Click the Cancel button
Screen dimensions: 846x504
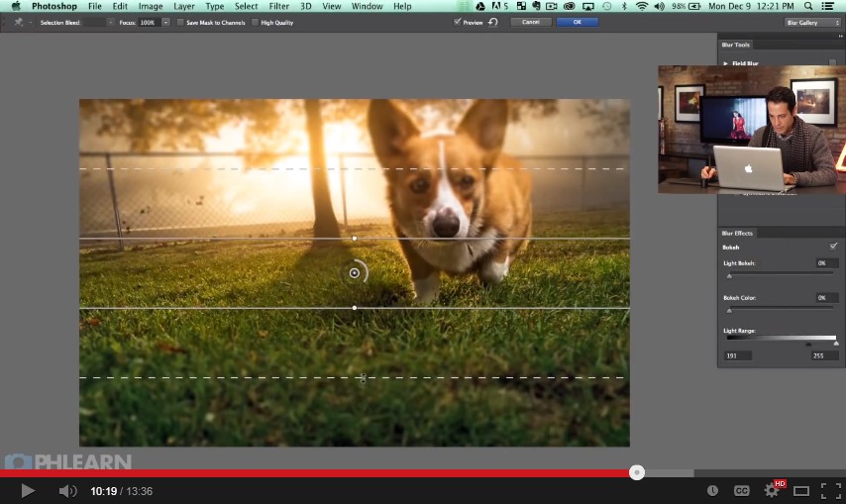coord(531,22)
